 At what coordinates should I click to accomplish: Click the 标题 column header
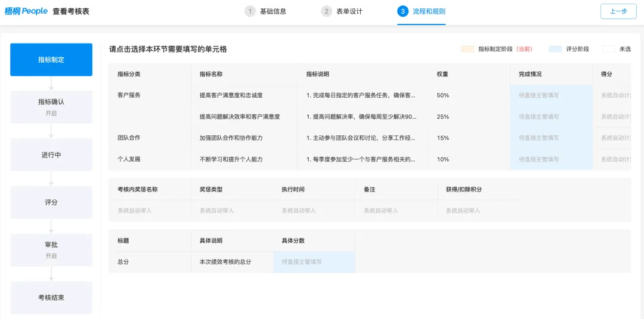click(150, 240)
